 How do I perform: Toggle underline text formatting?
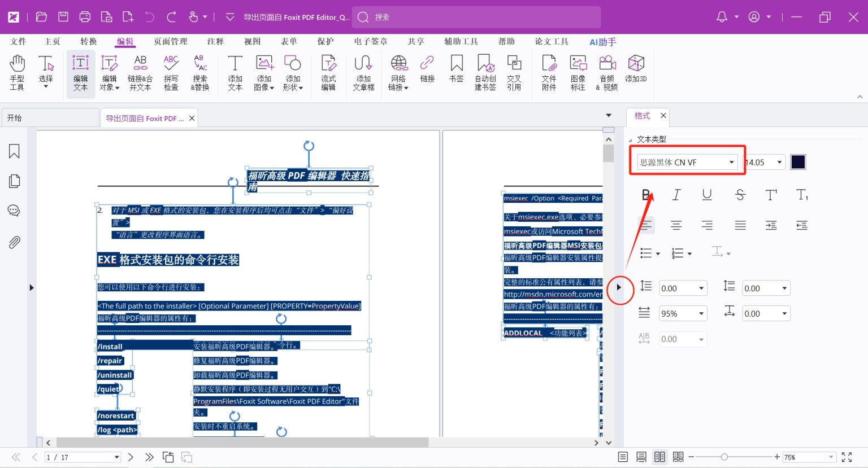click(x=706, y=195)
